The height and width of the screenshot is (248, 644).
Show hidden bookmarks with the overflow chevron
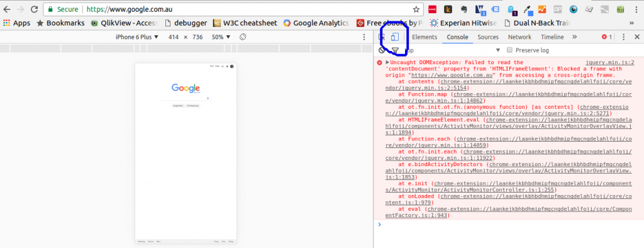pos(631,23)
